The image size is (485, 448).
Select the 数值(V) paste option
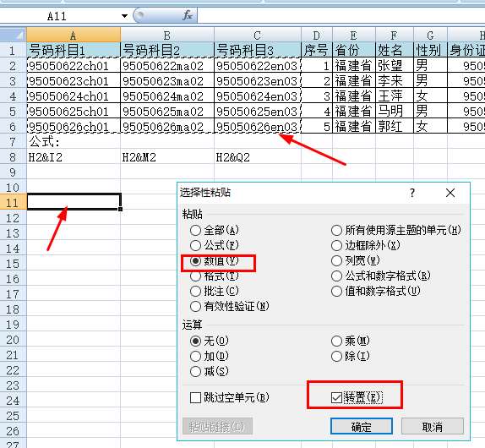(215, 261)
